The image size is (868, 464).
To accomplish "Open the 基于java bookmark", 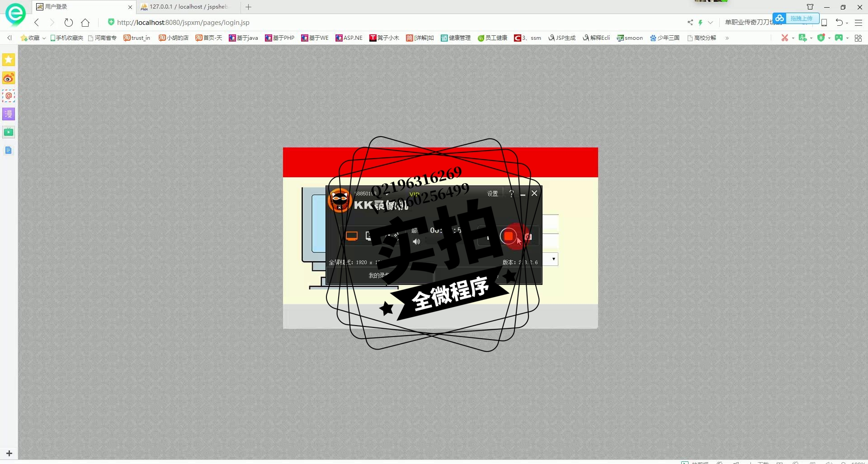I will click(243, 38).
